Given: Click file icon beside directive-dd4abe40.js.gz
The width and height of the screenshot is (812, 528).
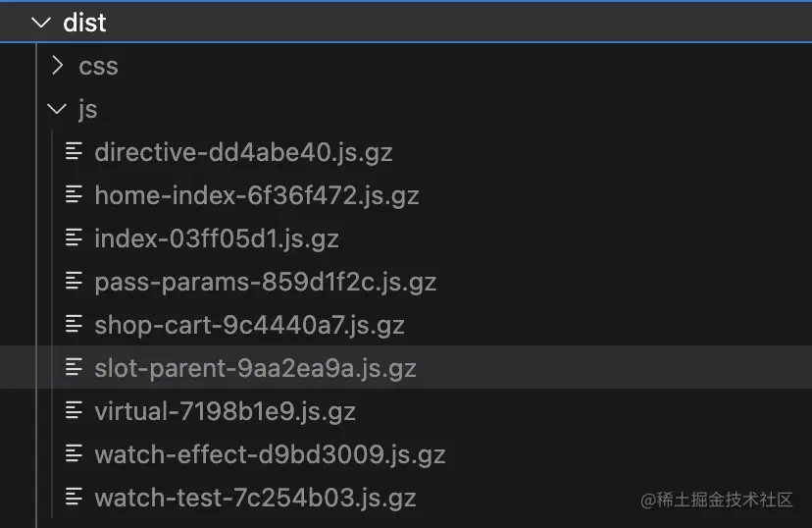Looking at the screenshot, I should click(74, 151).
